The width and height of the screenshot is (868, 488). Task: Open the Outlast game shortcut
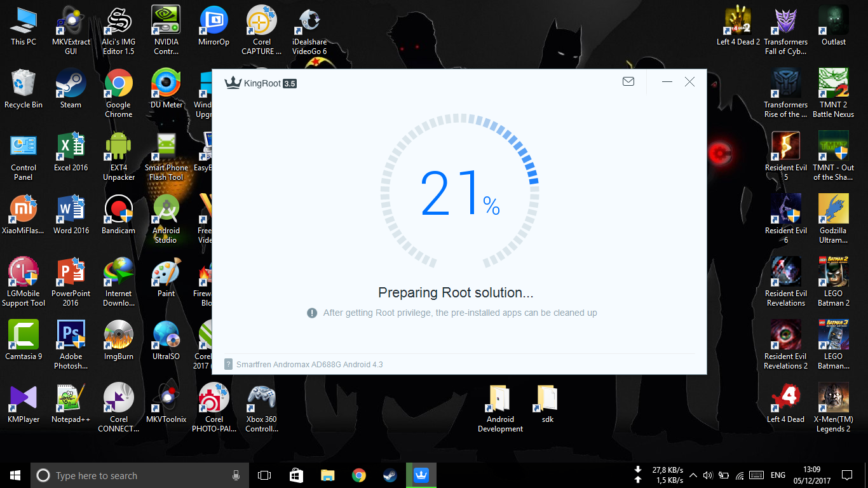834,27
